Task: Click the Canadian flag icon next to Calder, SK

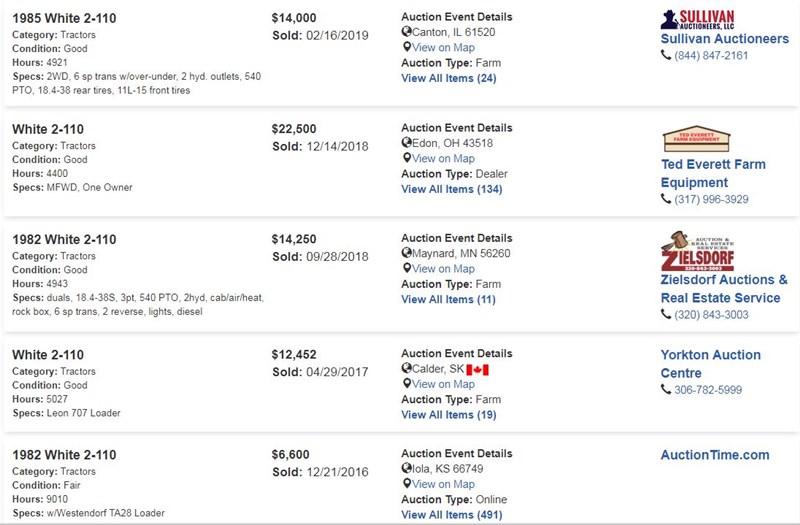Action: point(478,369)
